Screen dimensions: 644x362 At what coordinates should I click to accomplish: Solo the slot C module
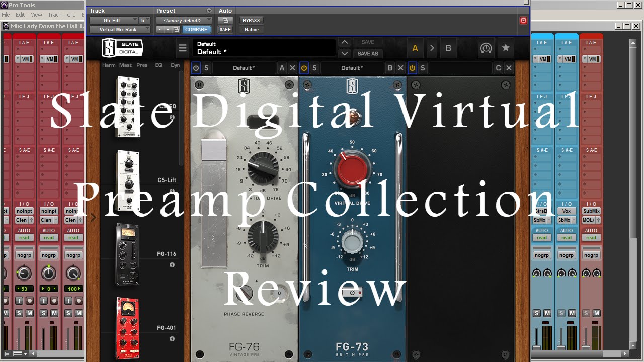(423, 68)
